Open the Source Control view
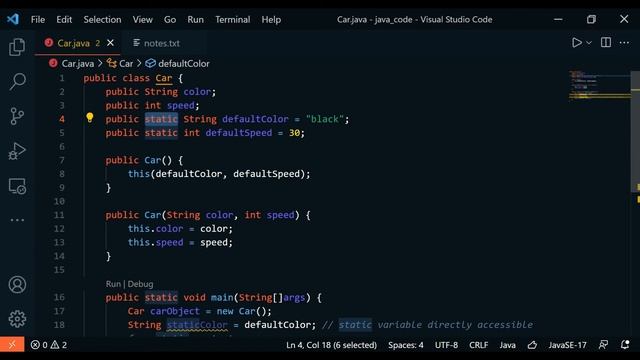This screenshot has height=360, width=640. point(17,116)
